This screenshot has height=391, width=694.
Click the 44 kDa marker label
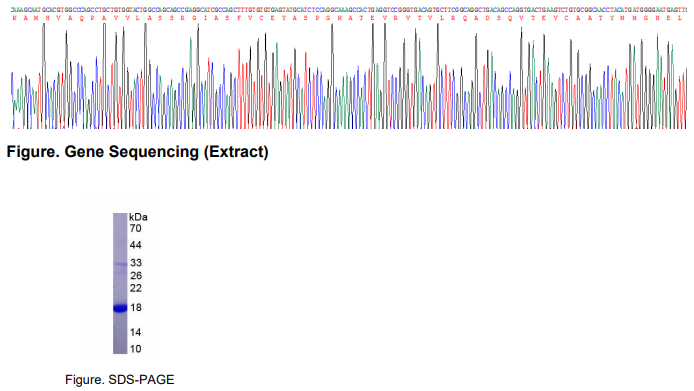135,245
